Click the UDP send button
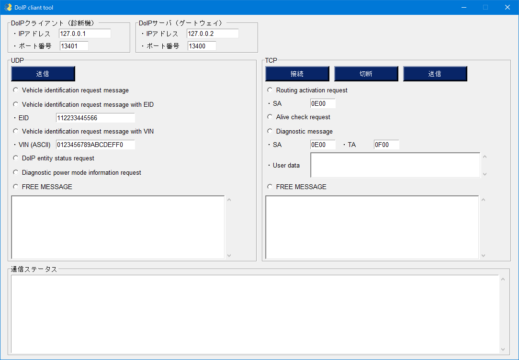519x360 pixels. click(x=43, y=74)
